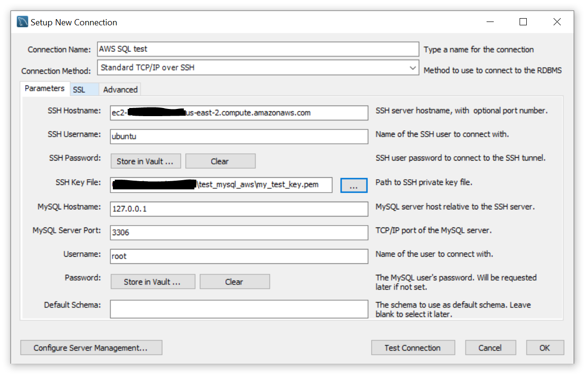Close the Setup New Connection dialog
The width and height of the screenshot is (588, 378).
coord(556,22)
